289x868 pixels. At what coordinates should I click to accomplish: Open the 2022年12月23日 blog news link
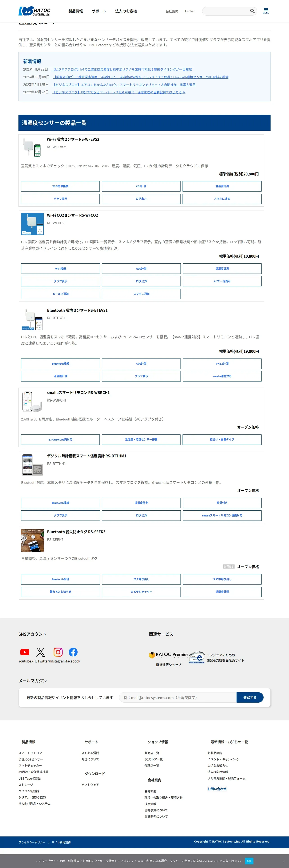click(119, 92)
